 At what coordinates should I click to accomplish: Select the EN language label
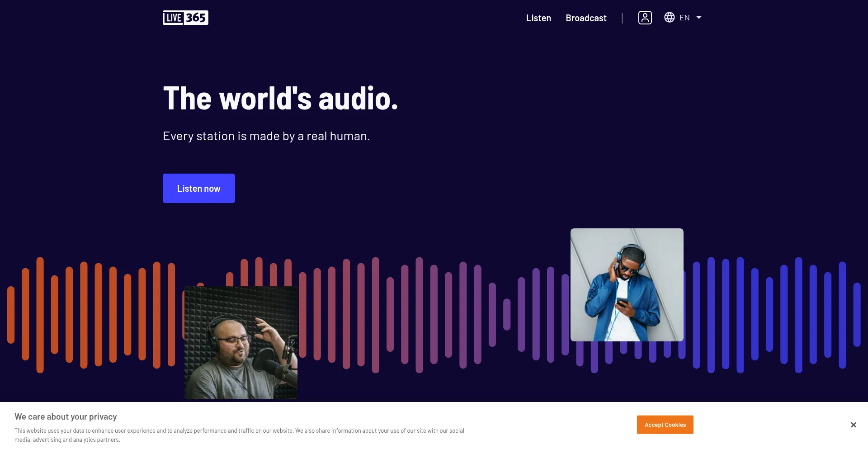point(684,18)
